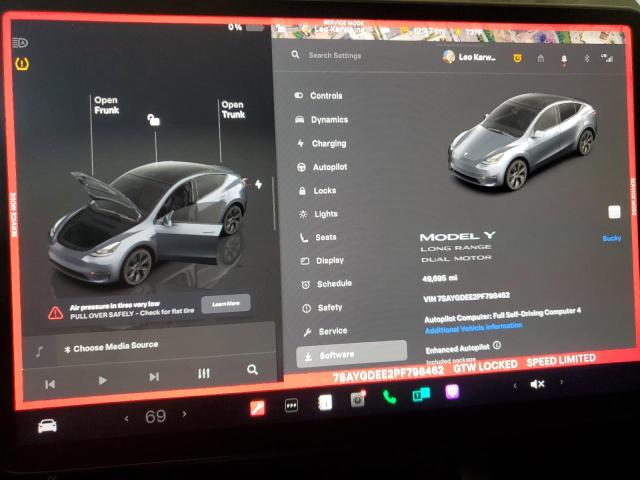Open the dashcam camera app

(358, 399)
